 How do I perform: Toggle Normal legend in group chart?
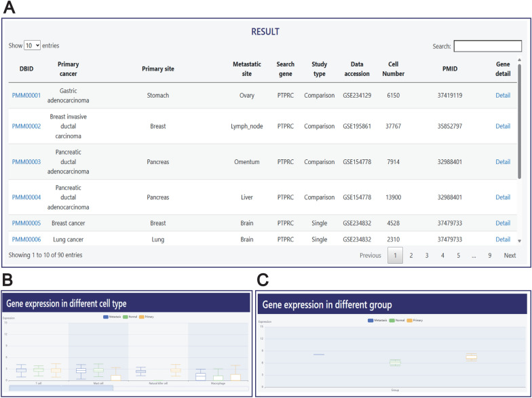click(x=396, y=320)
